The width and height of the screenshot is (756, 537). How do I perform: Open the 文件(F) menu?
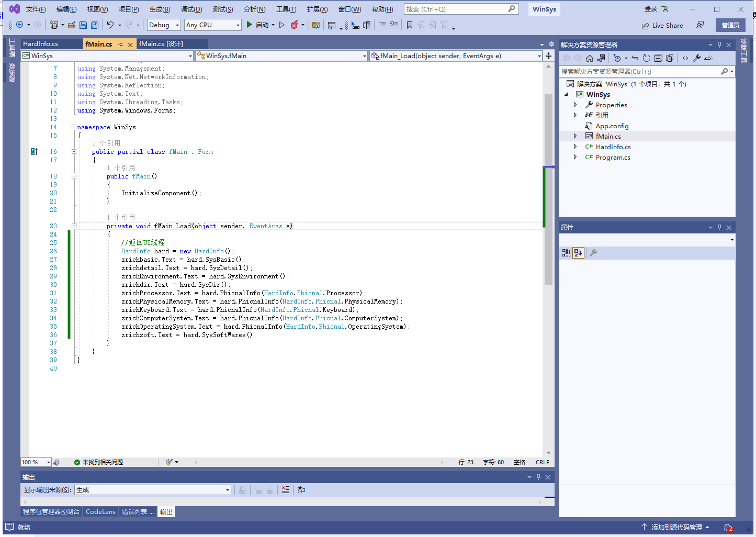pyautogui.click(x=36, y=9)
